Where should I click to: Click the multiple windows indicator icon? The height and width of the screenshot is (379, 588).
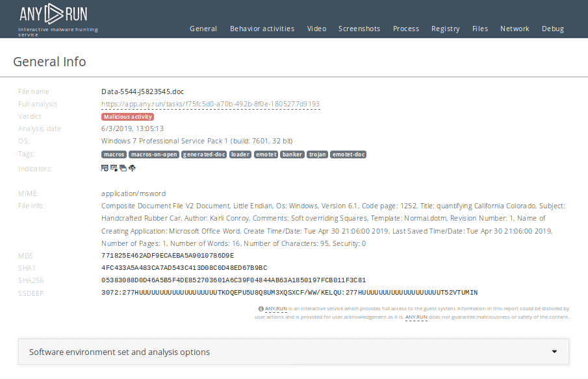[123, 168]
